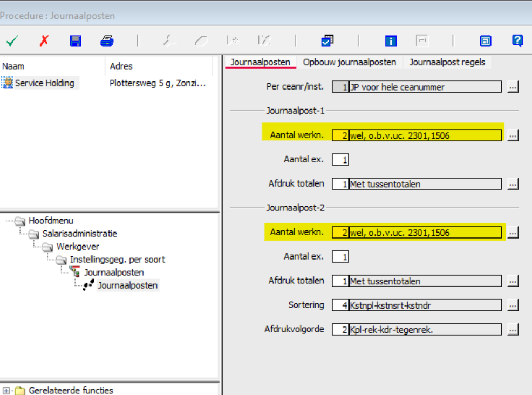Click the Naam column header
Image resolution: width=532 pixels, height=395 pixels.
pos(52,66)
